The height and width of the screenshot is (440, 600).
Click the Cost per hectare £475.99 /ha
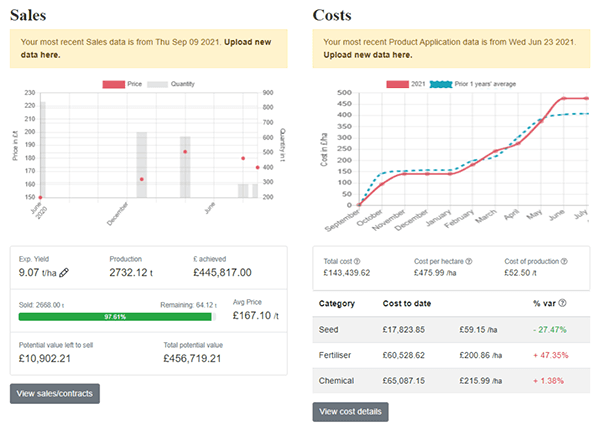tap(435, 273)
